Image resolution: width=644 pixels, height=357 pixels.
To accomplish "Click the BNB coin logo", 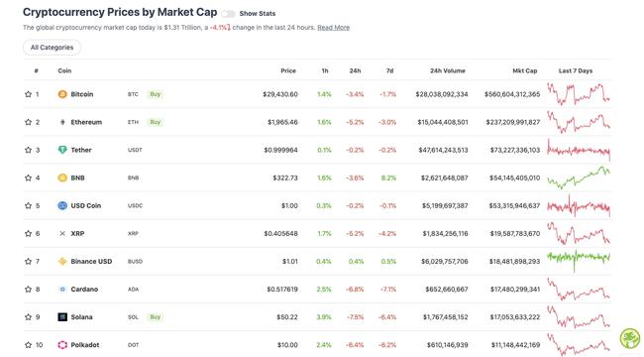I will tap(62, 178).
